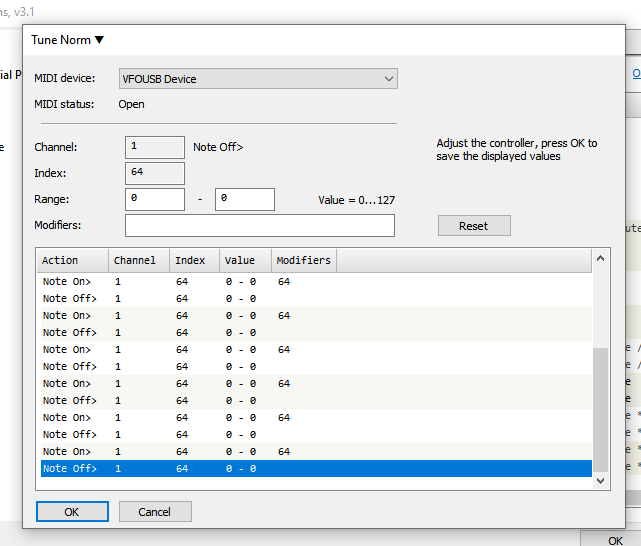
Task: Click the Index column header
Action: click(x=193, y=260)
